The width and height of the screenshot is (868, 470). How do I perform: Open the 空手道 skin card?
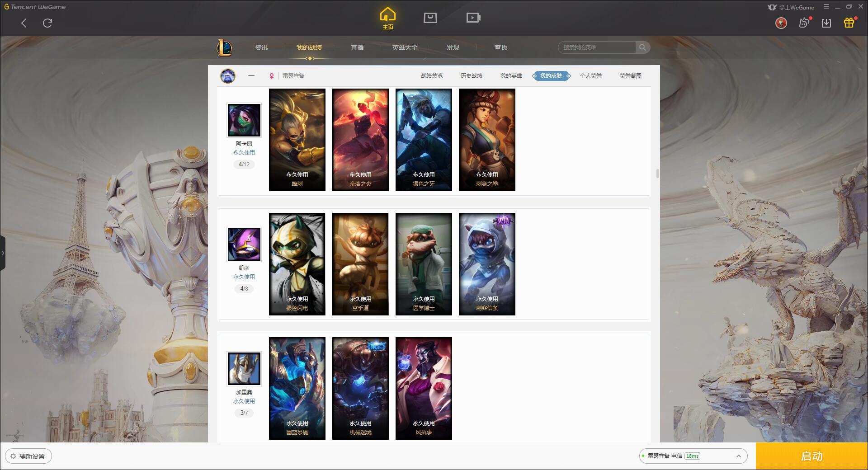click(360, 264)
